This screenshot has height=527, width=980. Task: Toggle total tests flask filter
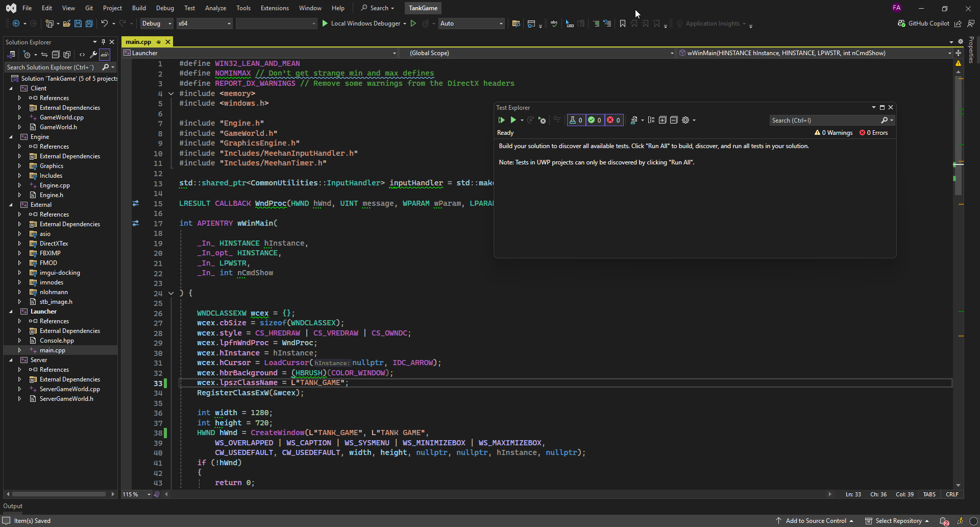[x=576, y=120]
